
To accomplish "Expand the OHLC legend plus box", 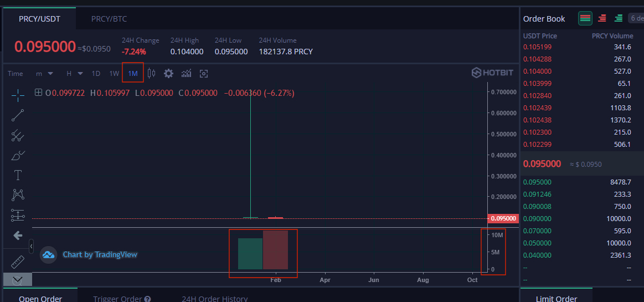I will pos(38,93).
